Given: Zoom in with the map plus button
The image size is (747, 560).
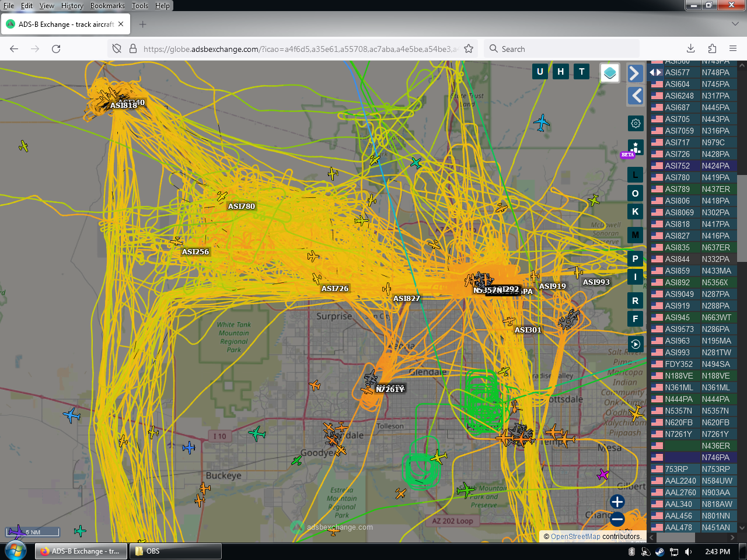Looking at the screenshot, I should [617, 502].
